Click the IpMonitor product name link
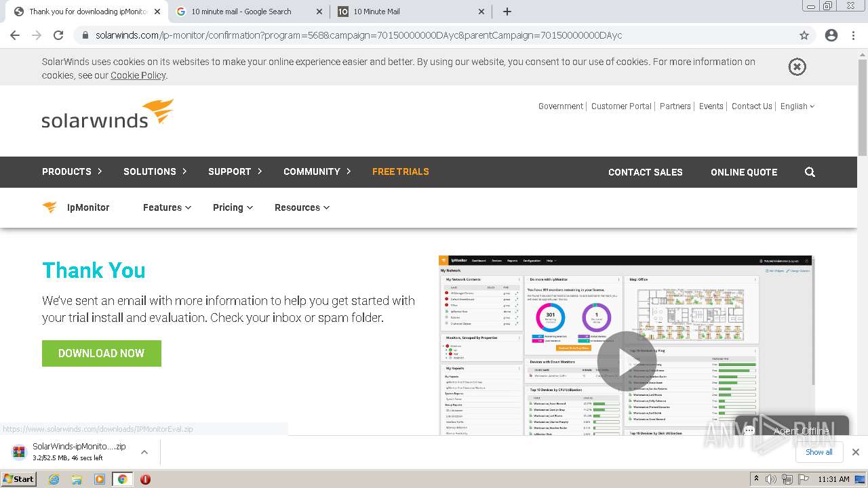Viewport: 868px width, 488px height. pyautogui.click(x=88, y=207)
